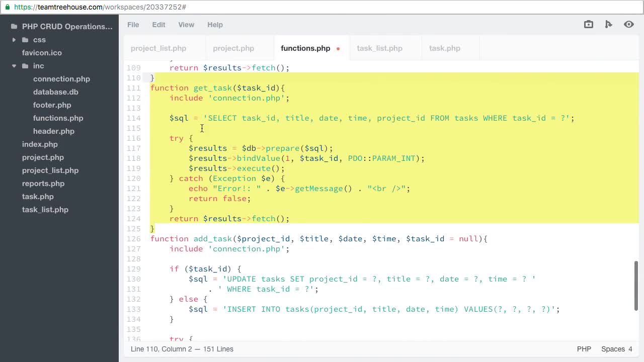Open functions.php in the sidebar

[x=58, y=118]
